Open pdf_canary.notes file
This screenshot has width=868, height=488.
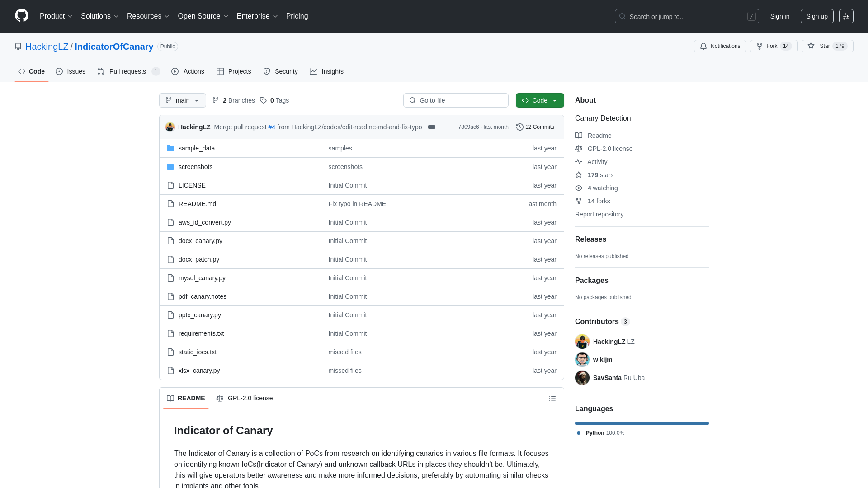pyautogui.click(x=203, y=296)
